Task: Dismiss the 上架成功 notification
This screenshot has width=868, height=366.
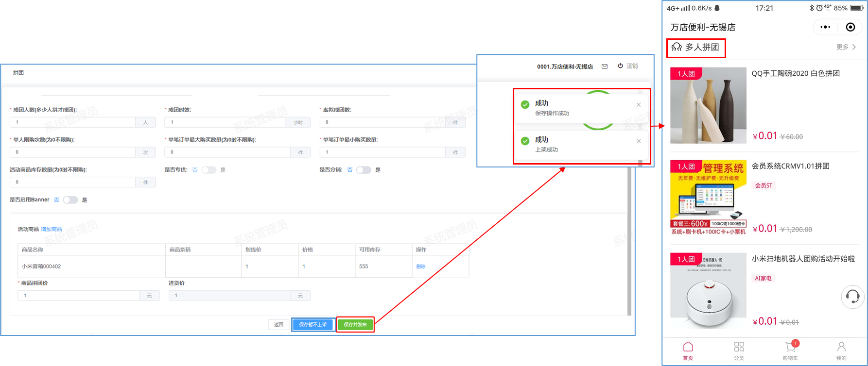Action: [x=639, y=141]
